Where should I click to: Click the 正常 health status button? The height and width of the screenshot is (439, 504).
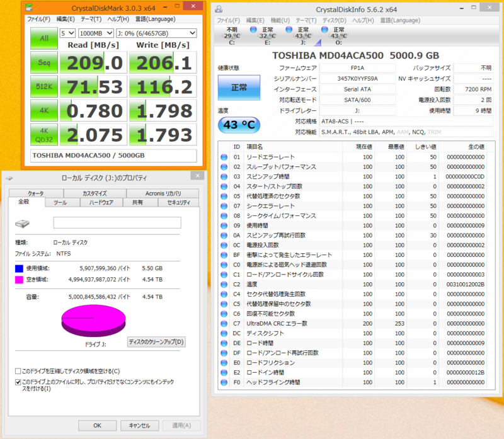point(239,88)
